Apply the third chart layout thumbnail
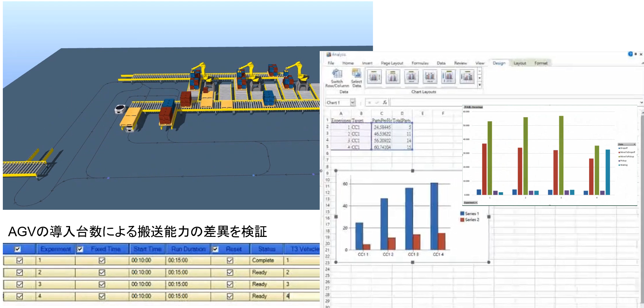 click(x=411, y=76)
